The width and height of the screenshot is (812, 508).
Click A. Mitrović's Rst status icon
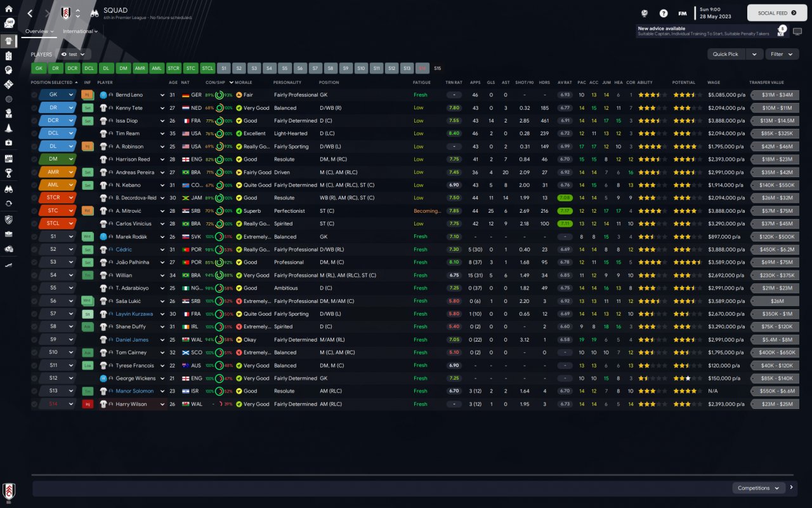point(88,211)
